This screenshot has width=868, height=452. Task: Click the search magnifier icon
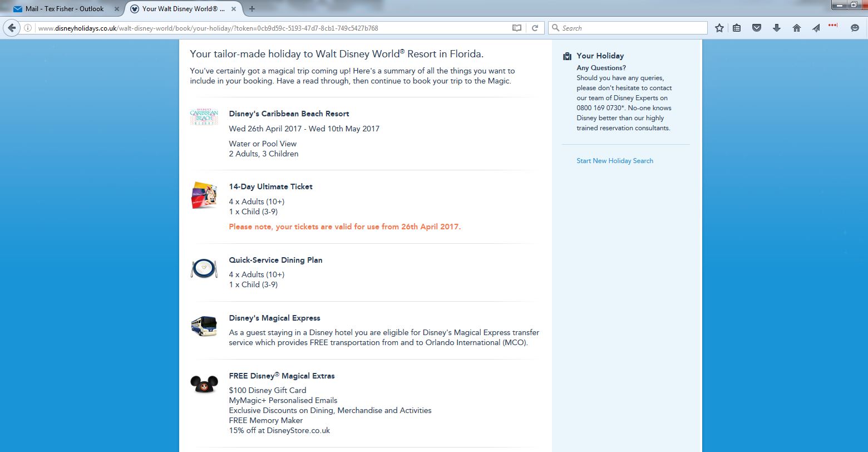(x=555, y=28)
